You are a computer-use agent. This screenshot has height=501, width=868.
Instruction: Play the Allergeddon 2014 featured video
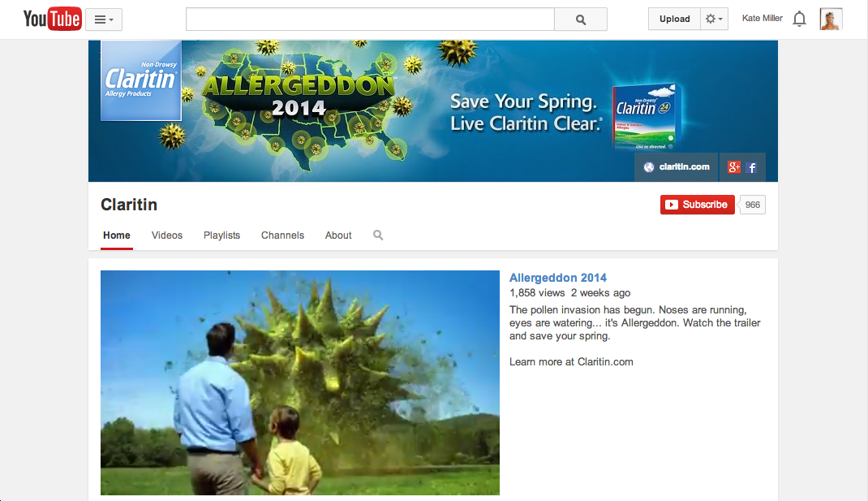[300, 382]
